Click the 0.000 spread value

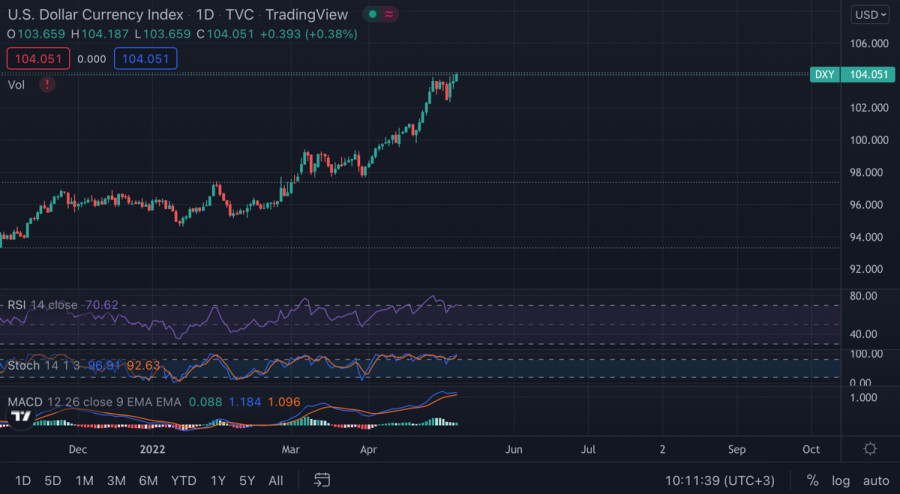(91, 59)
